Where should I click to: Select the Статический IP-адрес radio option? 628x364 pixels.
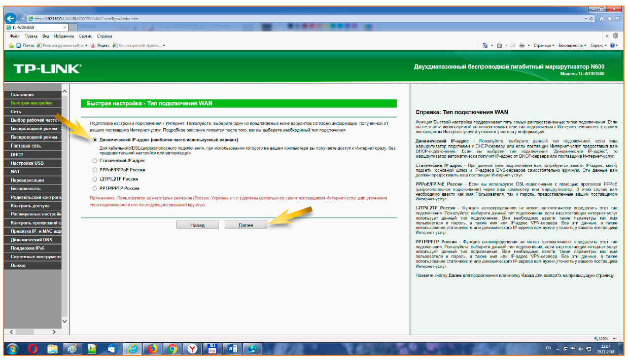(x=94, y=160)
